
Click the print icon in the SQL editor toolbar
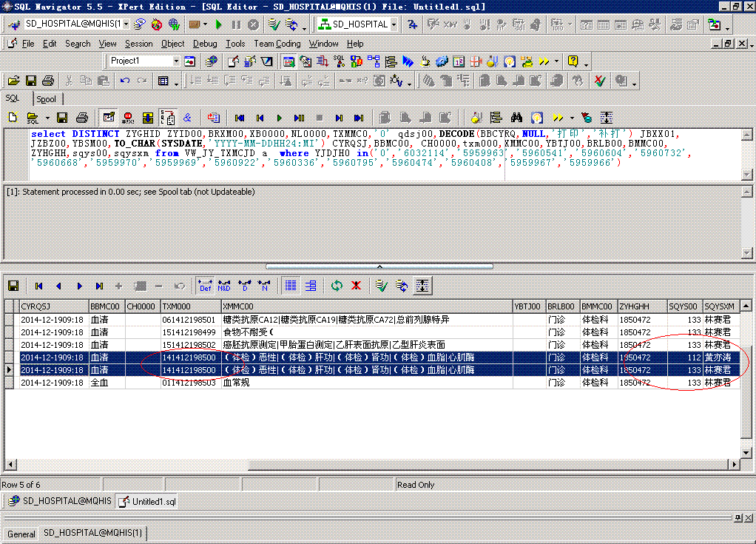82,118
